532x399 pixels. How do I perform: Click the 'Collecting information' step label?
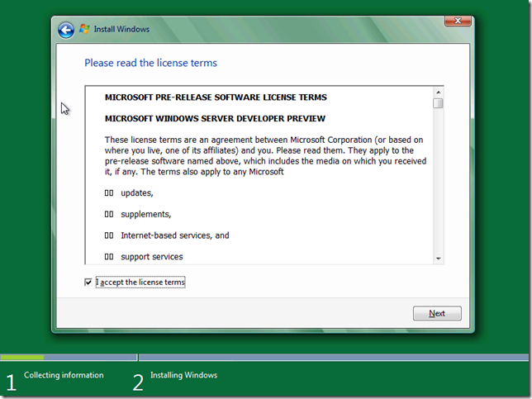pyautogui.click(x=64, y=375)
